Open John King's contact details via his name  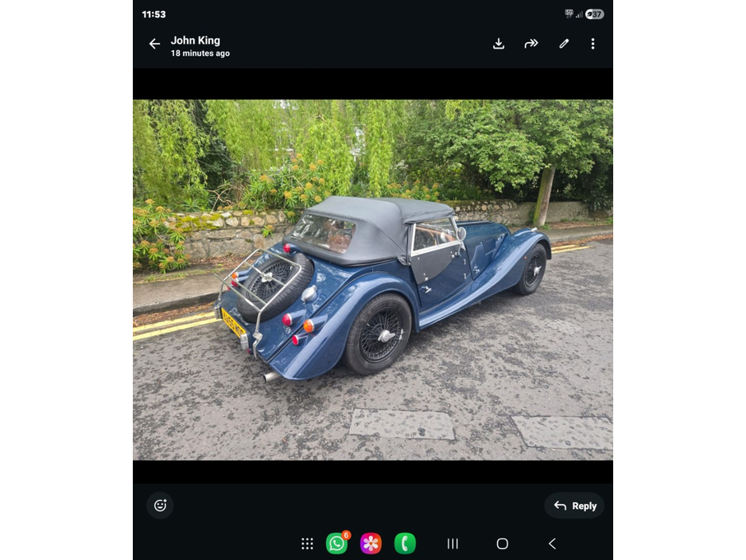pyautogui.click(x=196, y=40)
